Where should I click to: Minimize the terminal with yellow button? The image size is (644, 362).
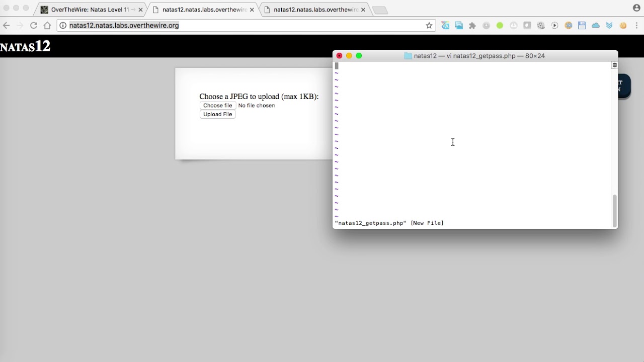(349, 56)
